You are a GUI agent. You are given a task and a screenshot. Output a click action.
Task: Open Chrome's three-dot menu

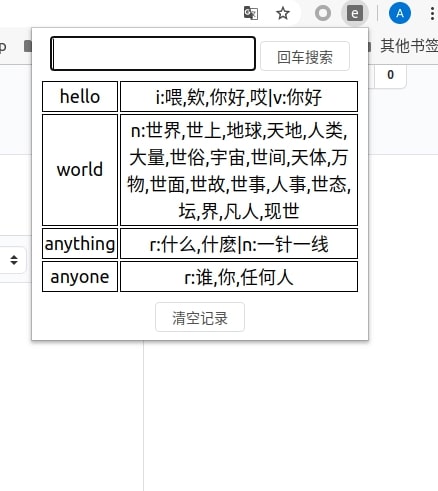tap(432, 14)
